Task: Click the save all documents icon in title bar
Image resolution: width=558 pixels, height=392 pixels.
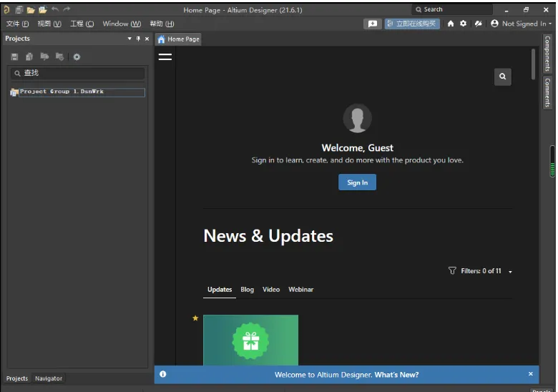Action: tap(19, 9)
